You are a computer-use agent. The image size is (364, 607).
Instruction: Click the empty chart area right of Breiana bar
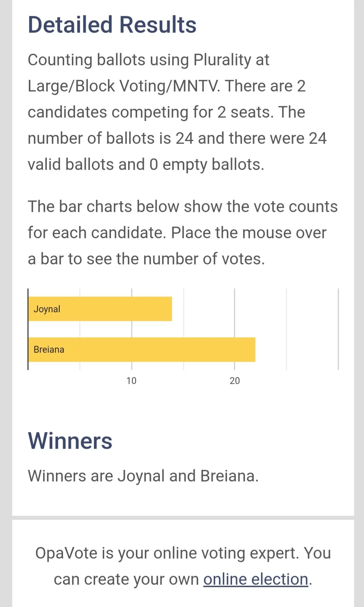[x=297, y=350]
